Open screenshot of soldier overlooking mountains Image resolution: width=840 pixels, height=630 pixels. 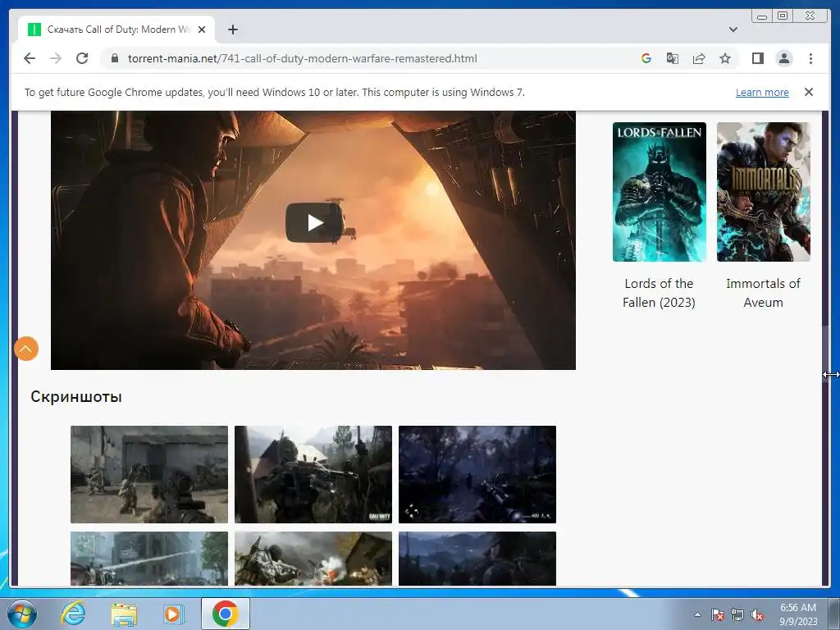click(477, 558)
